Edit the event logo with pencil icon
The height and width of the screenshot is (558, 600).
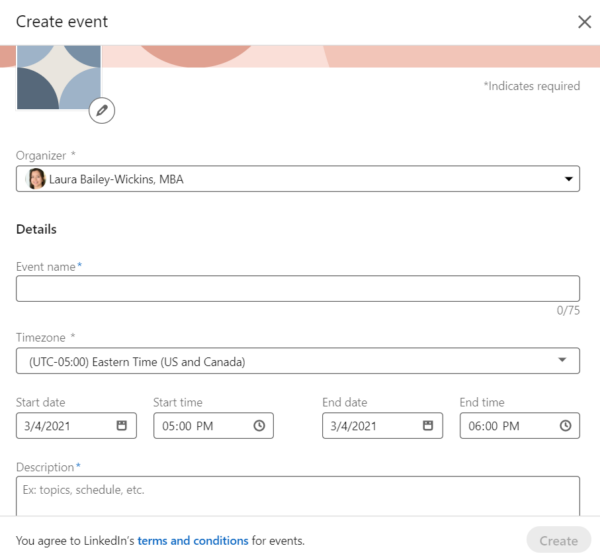click(102, 111)
